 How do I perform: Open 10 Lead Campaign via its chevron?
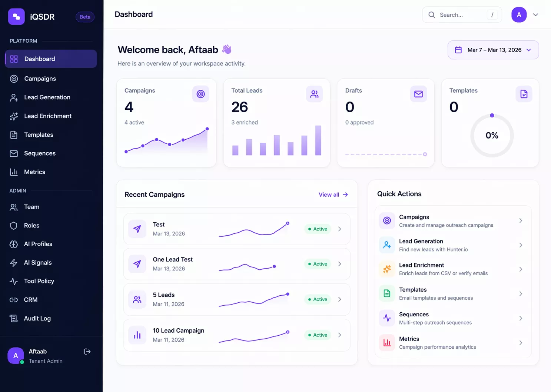(340, 335)
